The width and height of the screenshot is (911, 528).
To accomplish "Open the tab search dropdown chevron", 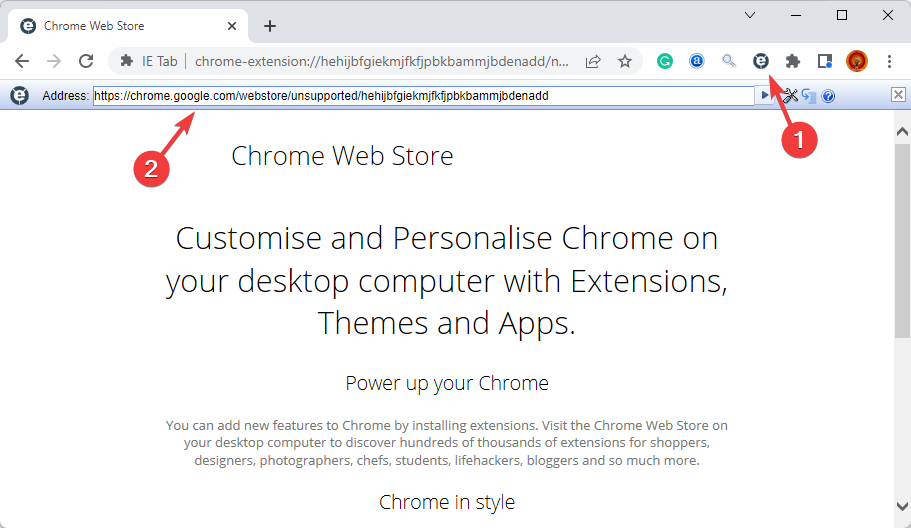I will (x=750, y=16).
